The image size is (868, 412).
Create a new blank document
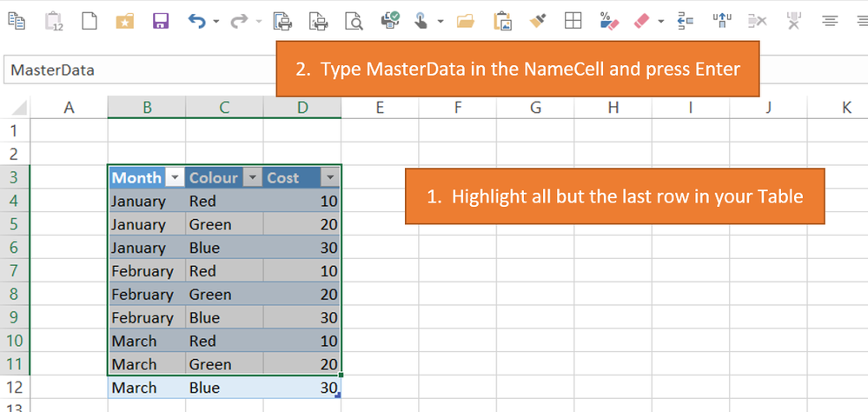(x=89, y=21)
